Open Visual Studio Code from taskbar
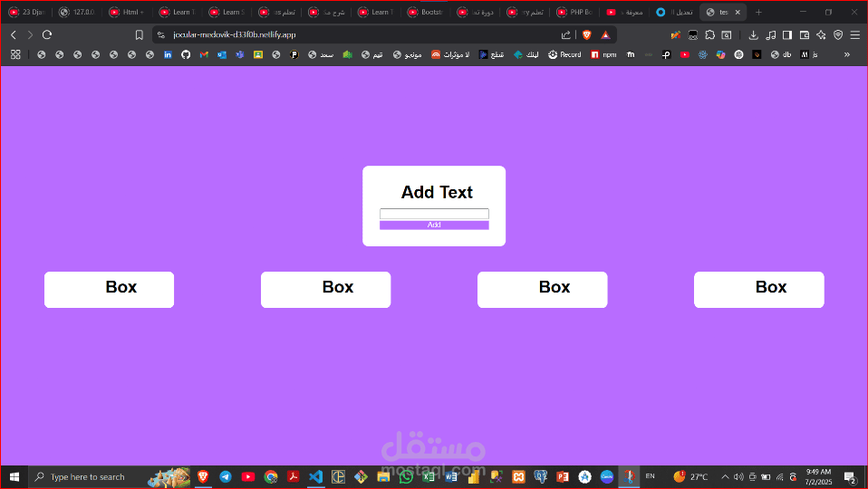 (x=315, y=477)
